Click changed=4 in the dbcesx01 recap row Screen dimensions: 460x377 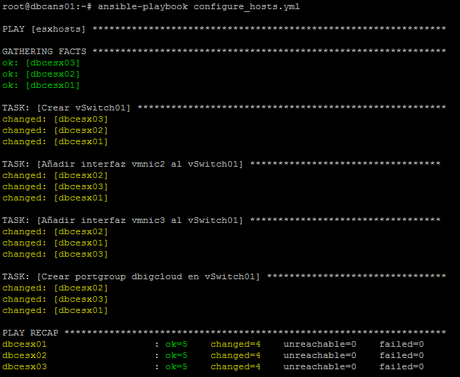pos(235,345)
